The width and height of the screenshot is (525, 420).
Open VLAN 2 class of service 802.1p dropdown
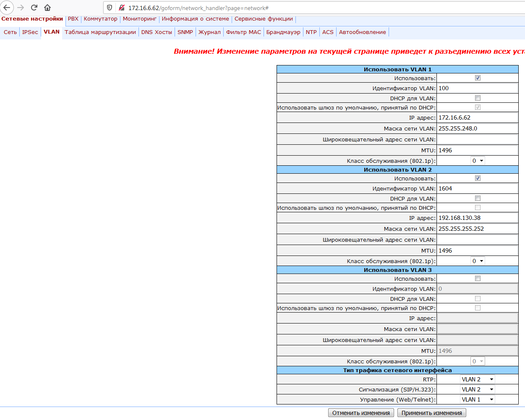[x=478, y=261]
